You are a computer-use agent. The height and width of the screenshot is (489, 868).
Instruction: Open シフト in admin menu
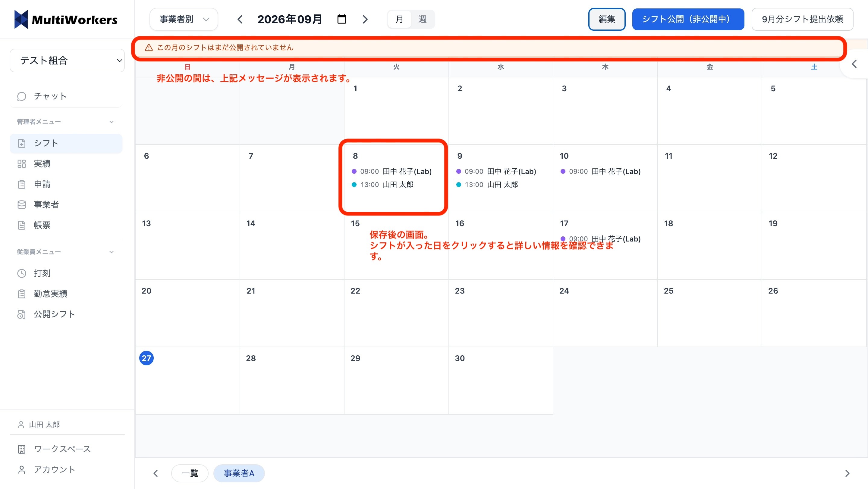(x=66, y=143)
